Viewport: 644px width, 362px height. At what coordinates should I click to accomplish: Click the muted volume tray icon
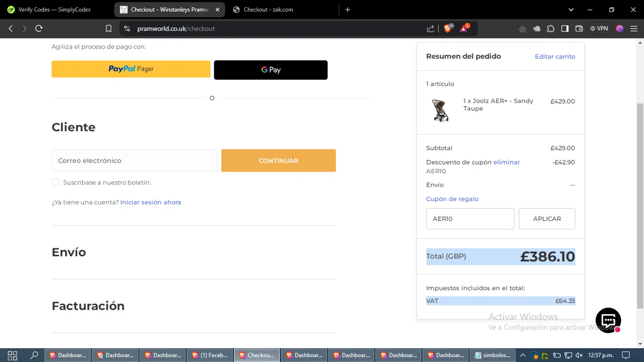point(579,356)
